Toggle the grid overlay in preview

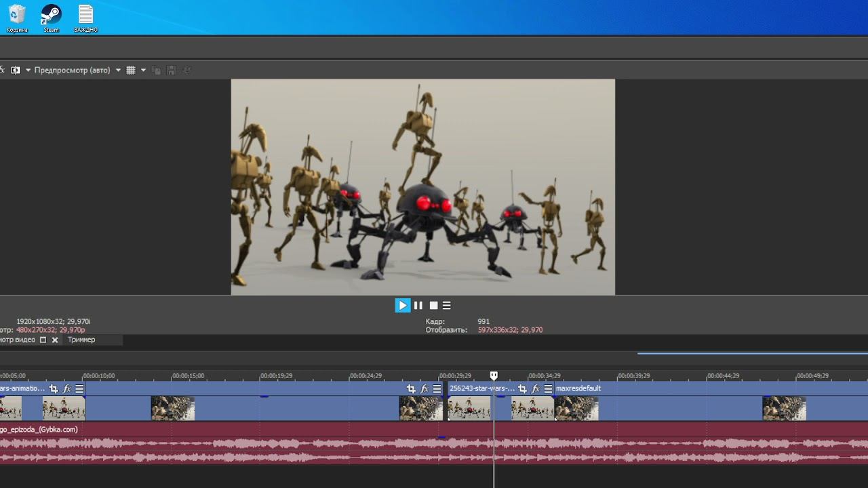point(131,70)
